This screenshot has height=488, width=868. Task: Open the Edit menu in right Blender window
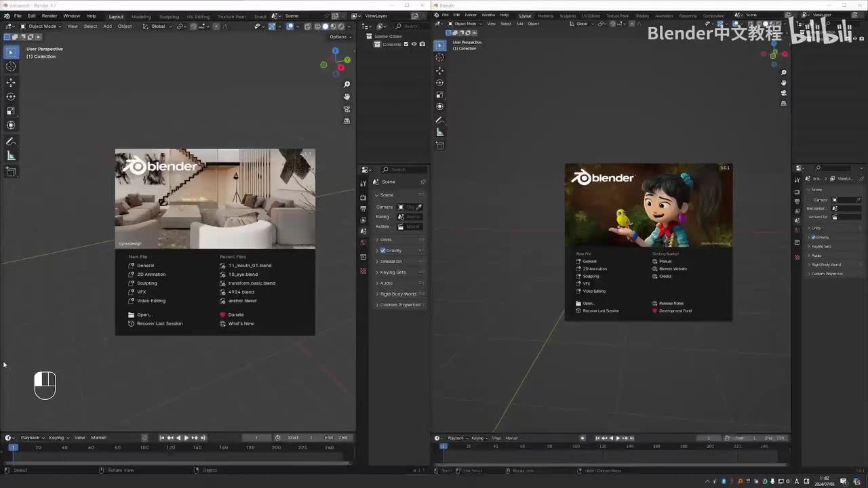tap(456, 15)
